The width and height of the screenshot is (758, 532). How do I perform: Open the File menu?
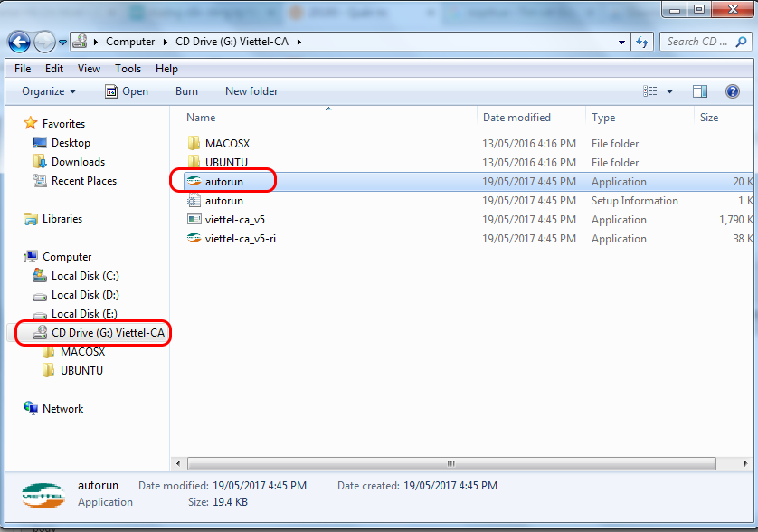(x=23, y=69)
